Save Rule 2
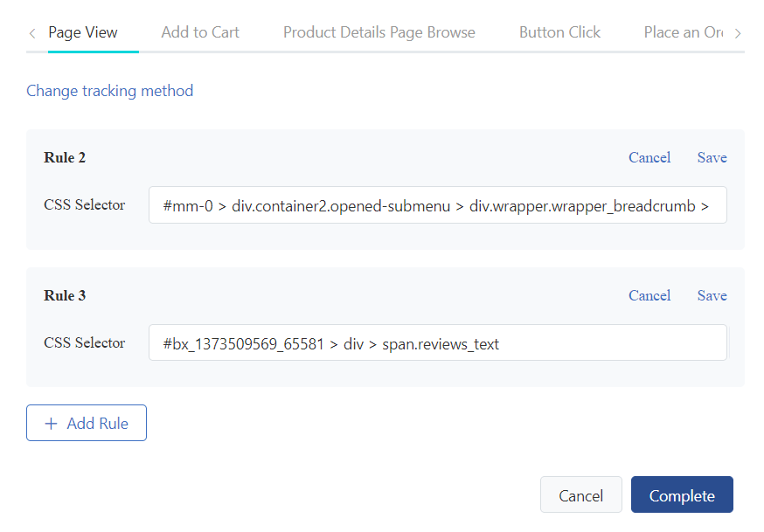This screenshot has height=532, width=764. tap(712, 157)
